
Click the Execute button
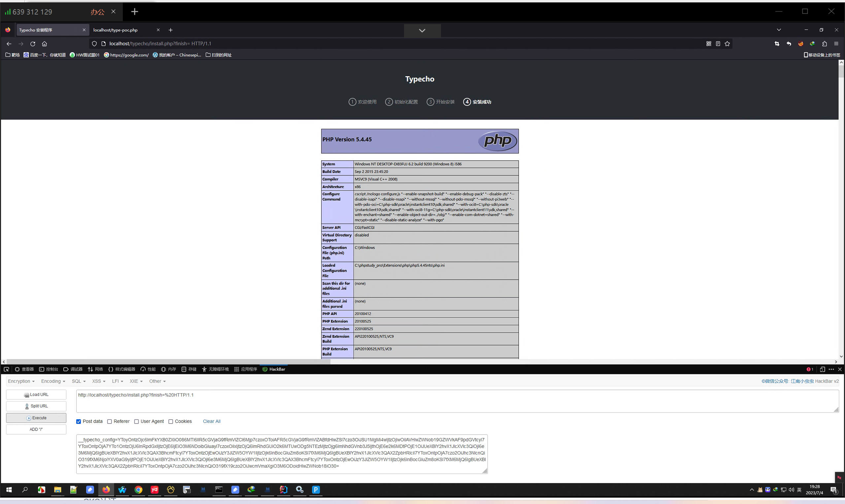(36, 418)
